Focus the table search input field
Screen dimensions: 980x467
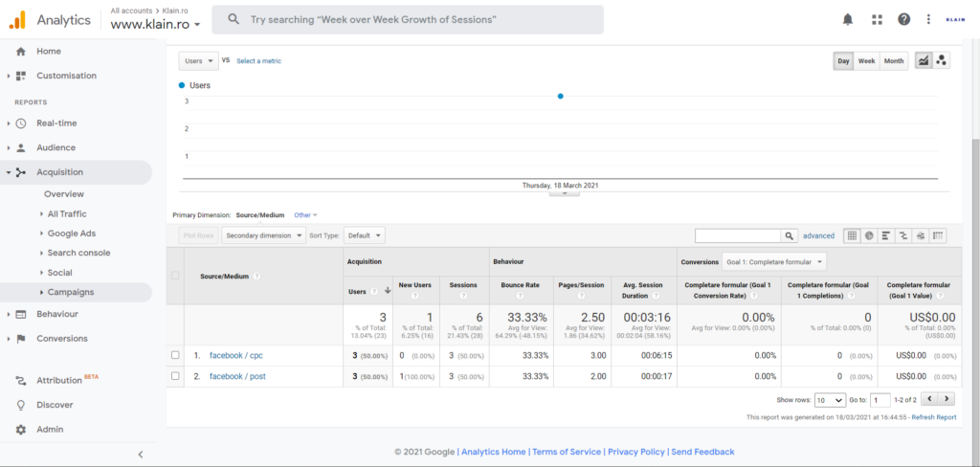pos(739,235)
